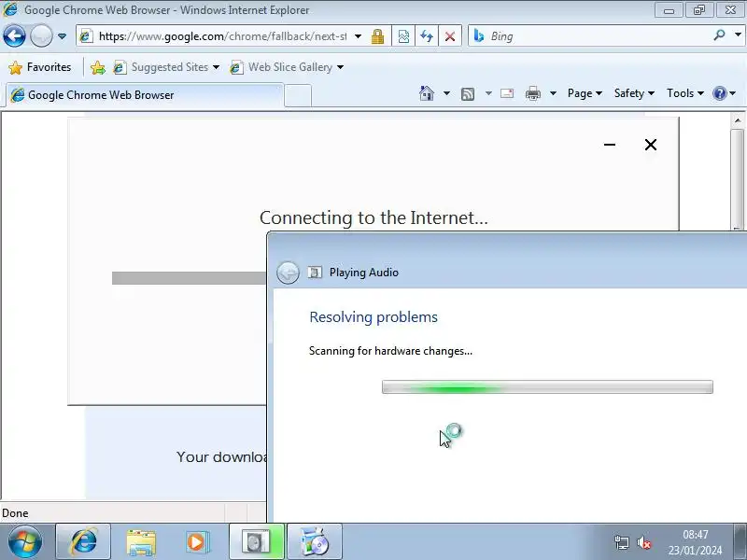Toggle Compatibility View icon
This screenshot has height=560, width=747.
pyautogui.click(x=403, y=36)
